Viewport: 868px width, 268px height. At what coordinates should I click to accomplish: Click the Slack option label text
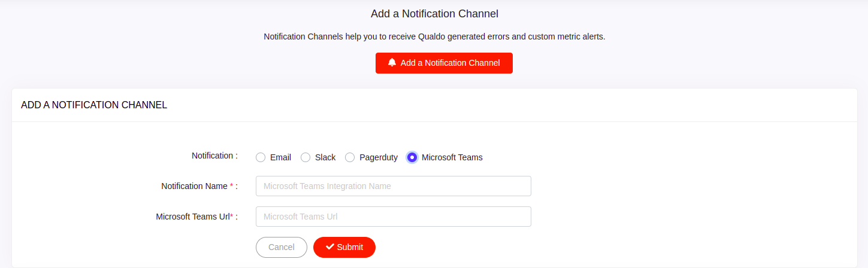pos(325,157)
